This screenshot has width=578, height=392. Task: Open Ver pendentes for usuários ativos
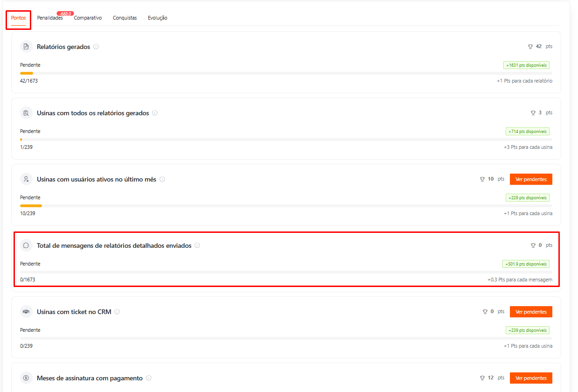pyautogui.click(x=531, y=179)
